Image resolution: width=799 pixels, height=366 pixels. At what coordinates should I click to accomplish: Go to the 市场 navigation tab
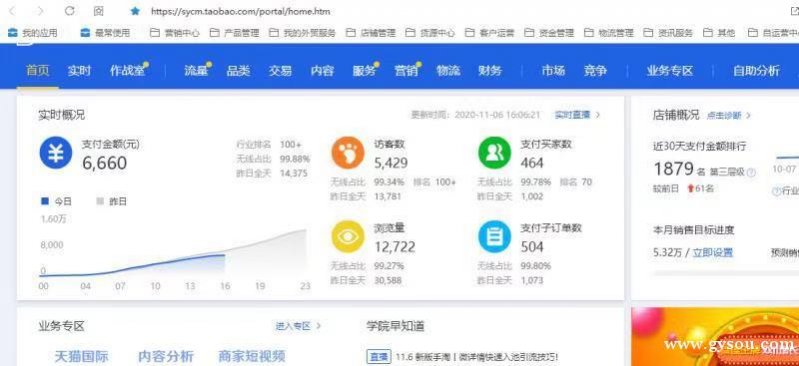tap(553, 71)
